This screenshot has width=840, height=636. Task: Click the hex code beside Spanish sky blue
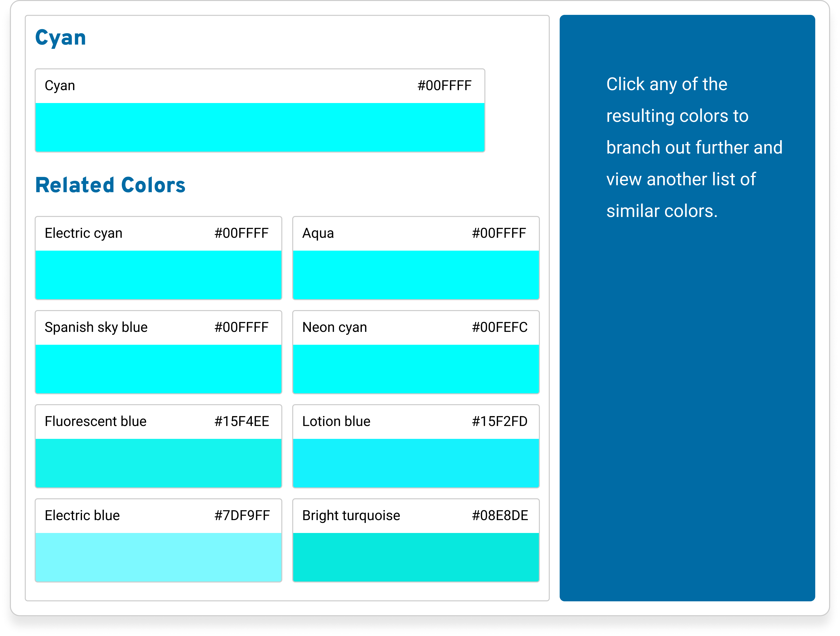pyautogui.click(x=241, y=327)
